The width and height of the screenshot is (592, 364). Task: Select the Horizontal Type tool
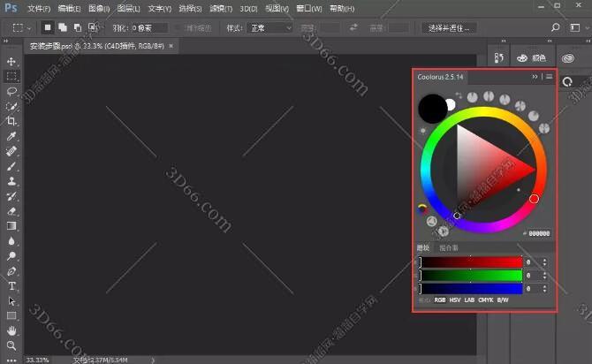[x=12, y=286]
